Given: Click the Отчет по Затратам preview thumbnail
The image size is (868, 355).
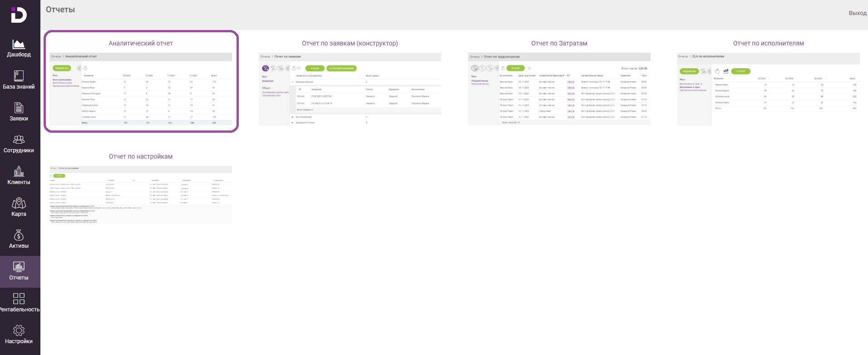Looking at the screenshot, I should 559,89.
